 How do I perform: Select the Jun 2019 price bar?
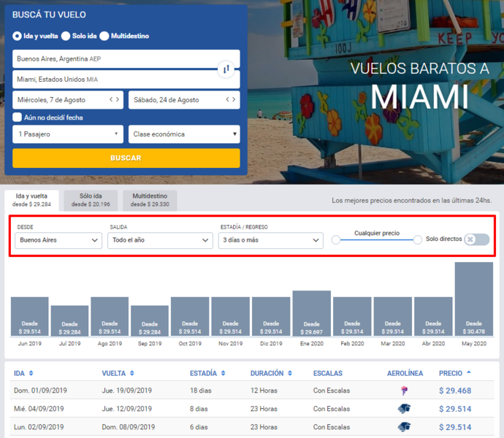[29, 316]
